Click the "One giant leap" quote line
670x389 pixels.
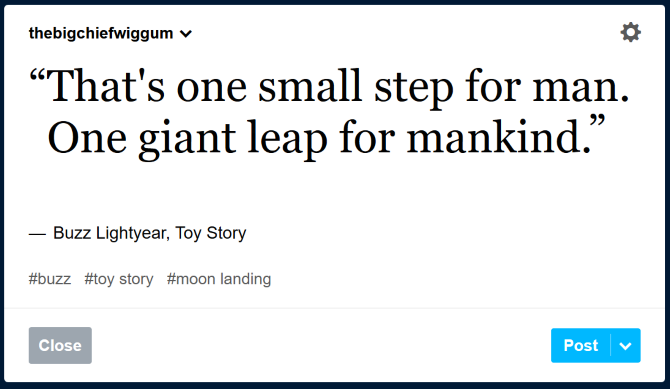[327, 138]
